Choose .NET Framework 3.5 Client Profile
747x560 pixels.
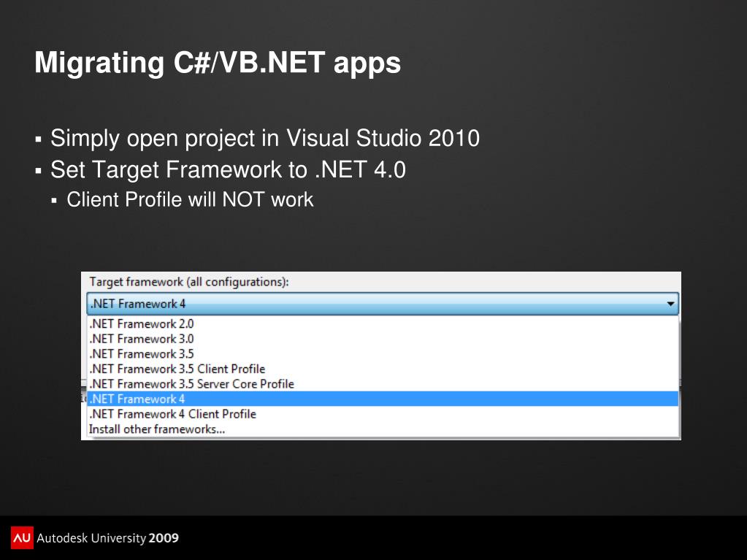[383, 369]
